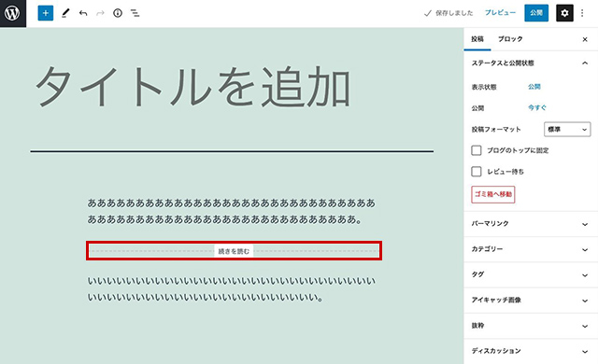Open the WordPress logo menu
598x364 pixels.
(13, 13)
